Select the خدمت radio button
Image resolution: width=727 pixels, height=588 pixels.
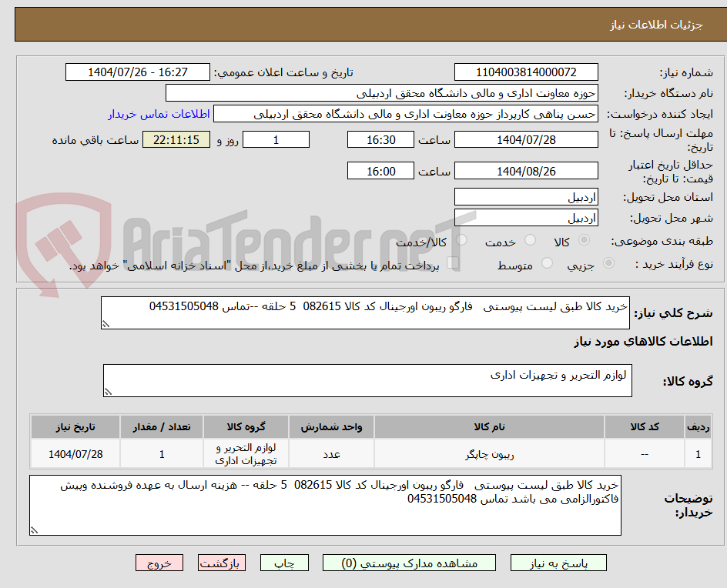click(x=530, y=240)
